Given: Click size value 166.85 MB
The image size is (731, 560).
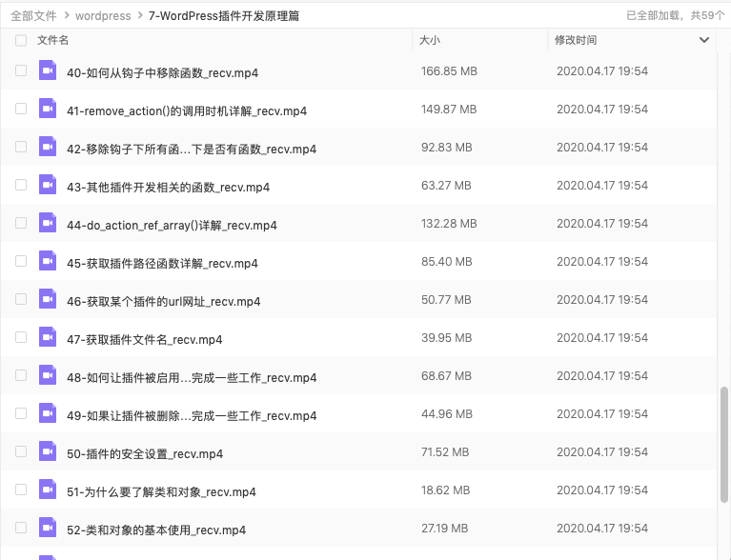Looking at the screenshot, I should (449, 71).
